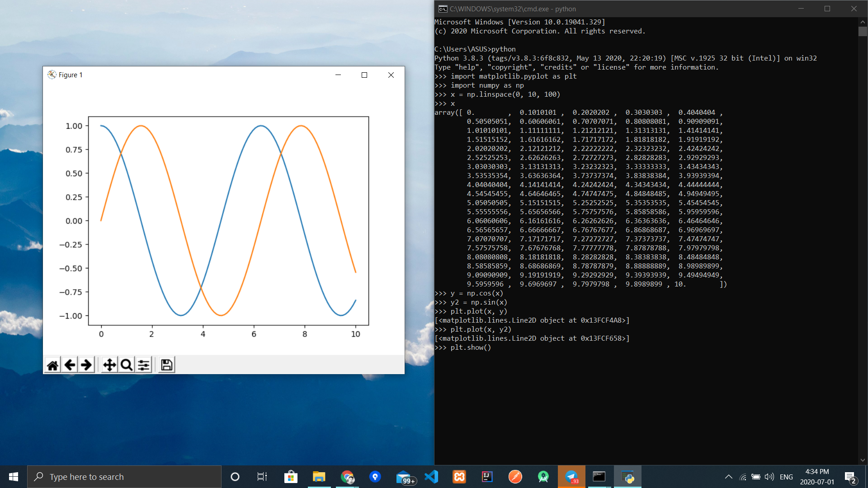
Task: Open the Configure subplots sliders icon
Action: pyautogui.click(x=144, y=365)
